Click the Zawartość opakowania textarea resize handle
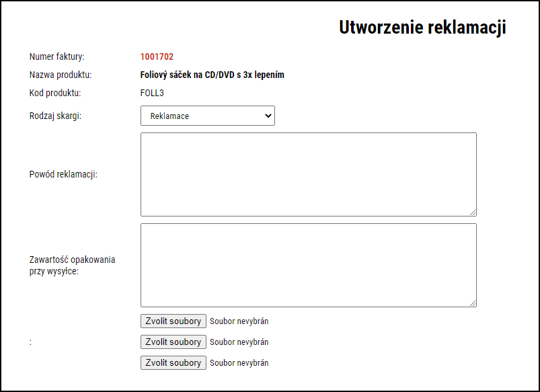Image resolution: width=540 pixels, height=392 pixels. point(473,303)
